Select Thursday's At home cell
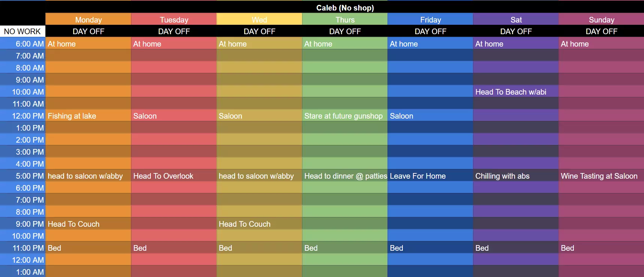Viewport: 644px width, 277px height. pos(345,44)
